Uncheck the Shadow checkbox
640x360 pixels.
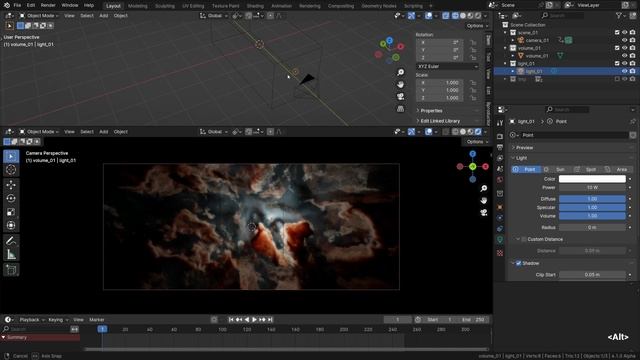pyautogui.click(x=518, y=263)
